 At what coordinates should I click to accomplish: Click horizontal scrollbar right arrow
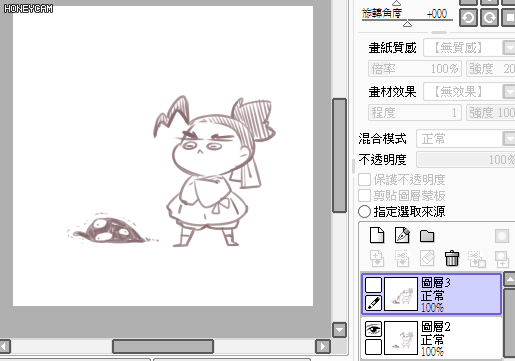point(322,347)
